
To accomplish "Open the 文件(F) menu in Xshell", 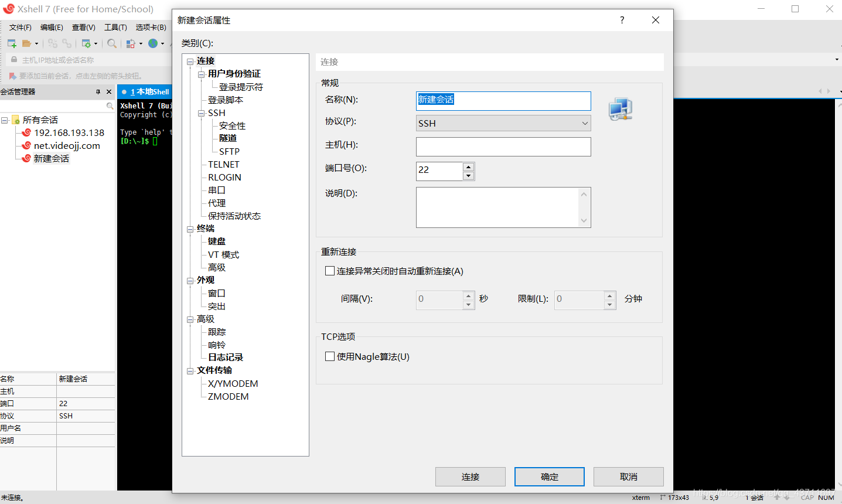I will click(21, 28).
